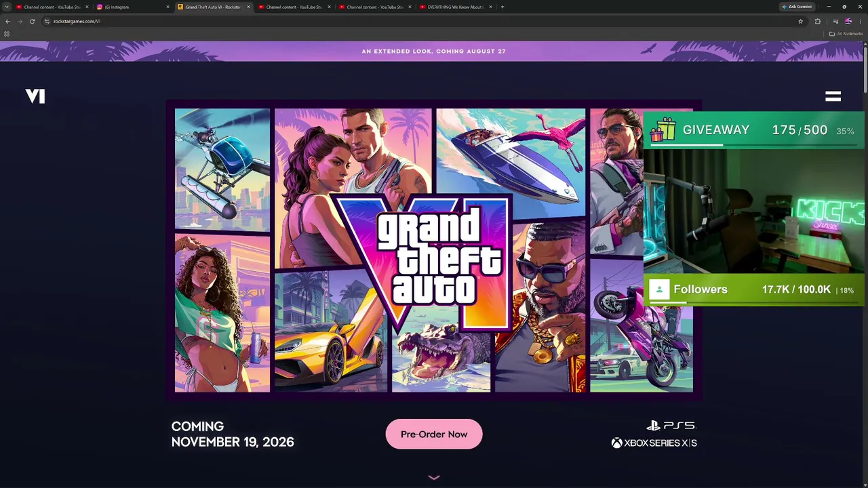Open the EVERYTHING We Know About tab
The height and width of the screenshot is (488, 868).
pos(455,7)
